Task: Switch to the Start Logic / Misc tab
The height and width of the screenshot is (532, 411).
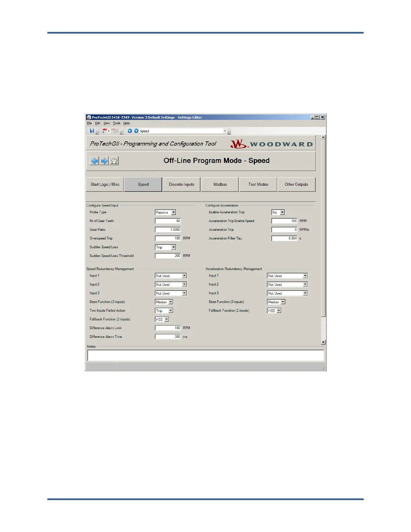Action: pos(105,184)
